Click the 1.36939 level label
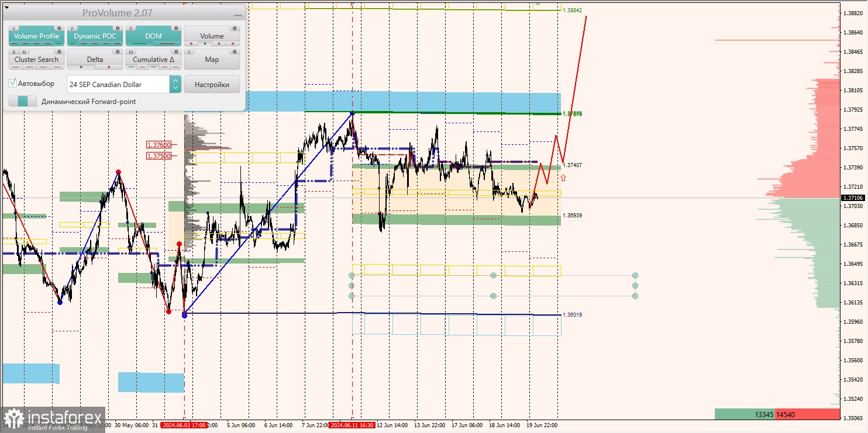The image size is (868, 433). tap(572, 216)
